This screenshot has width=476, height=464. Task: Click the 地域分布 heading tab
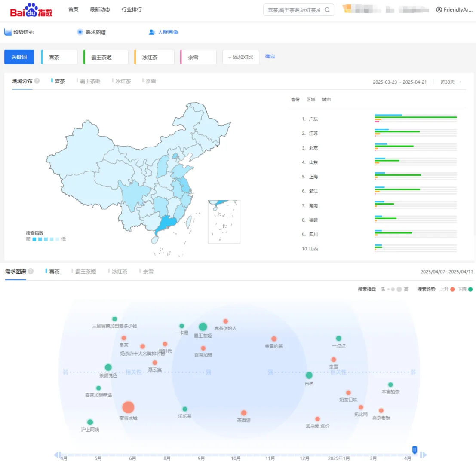[22, 81]
